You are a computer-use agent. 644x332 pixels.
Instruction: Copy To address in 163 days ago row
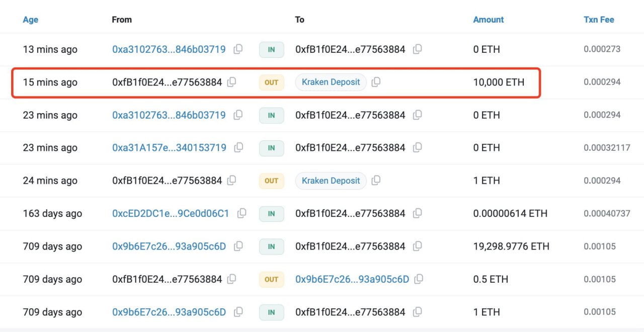417,213
